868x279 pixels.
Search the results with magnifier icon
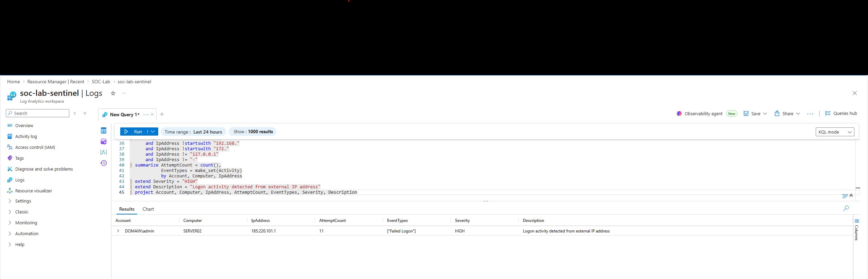[x=846, y=208]
